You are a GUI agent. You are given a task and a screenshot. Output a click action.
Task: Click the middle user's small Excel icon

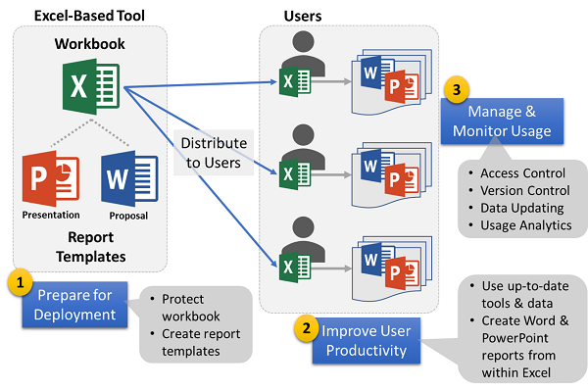click(x=295, y=174)
